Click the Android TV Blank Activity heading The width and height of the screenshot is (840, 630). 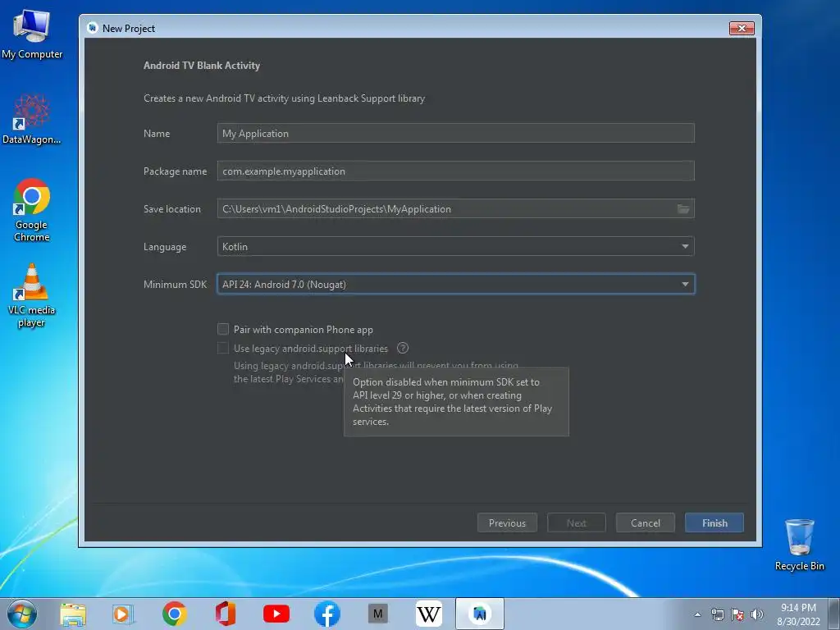(202, 66)
